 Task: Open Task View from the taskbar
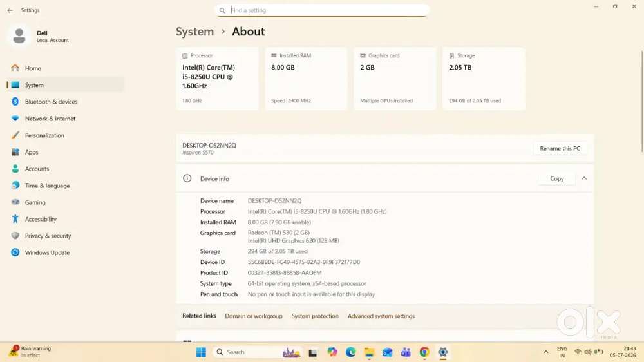[x=313, y=352]
